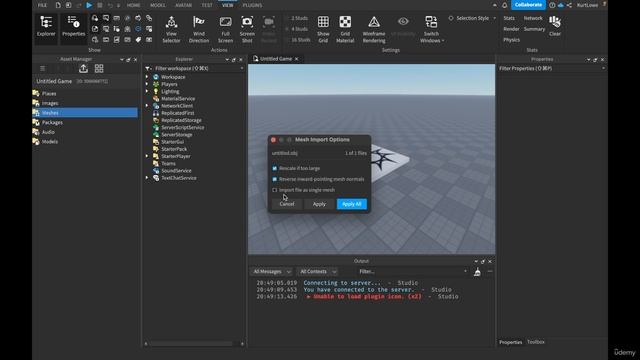The image size is (640, 360).
Task: Expand the Lighting tree node
Action: click(x=147, y=91)
